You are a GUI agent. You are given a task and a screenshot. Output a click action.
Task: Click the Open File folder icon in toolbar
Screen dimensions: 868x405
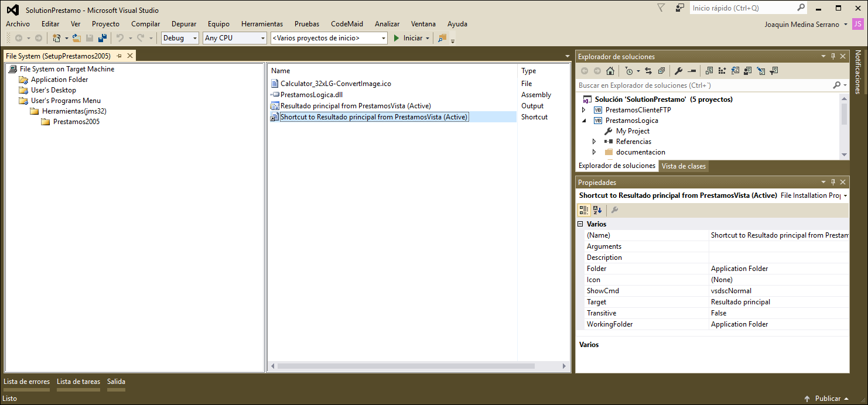76,38
